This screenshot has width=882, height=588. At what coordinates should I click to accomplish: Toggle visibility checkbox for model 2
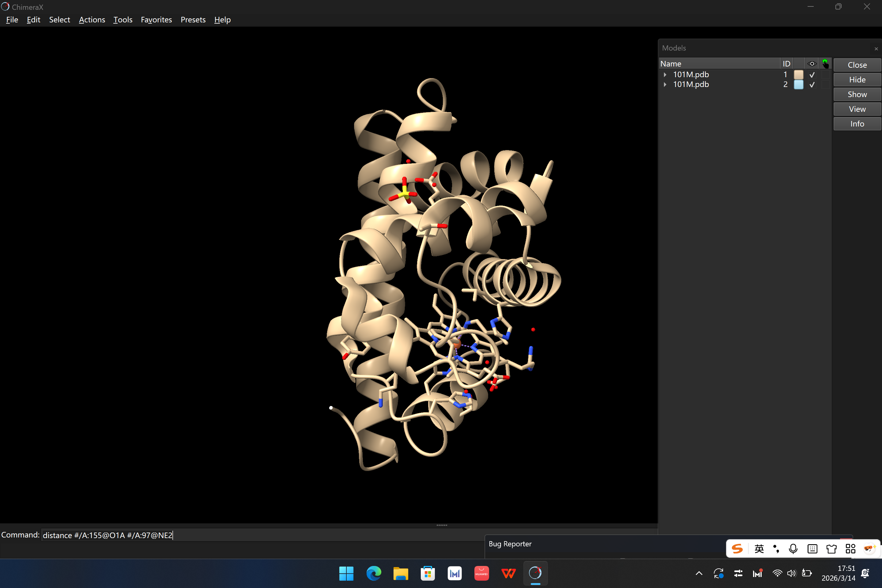812,85
